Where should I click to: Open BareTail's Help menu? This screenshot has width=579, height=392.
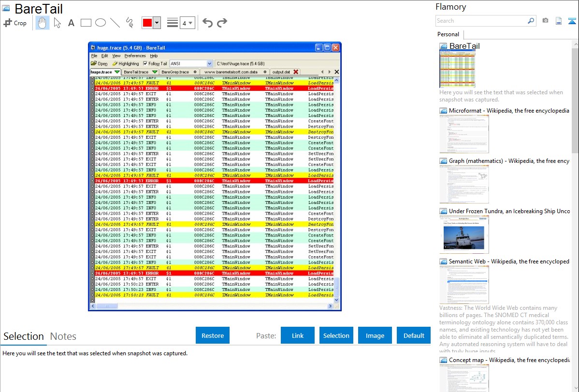point(154,56)
